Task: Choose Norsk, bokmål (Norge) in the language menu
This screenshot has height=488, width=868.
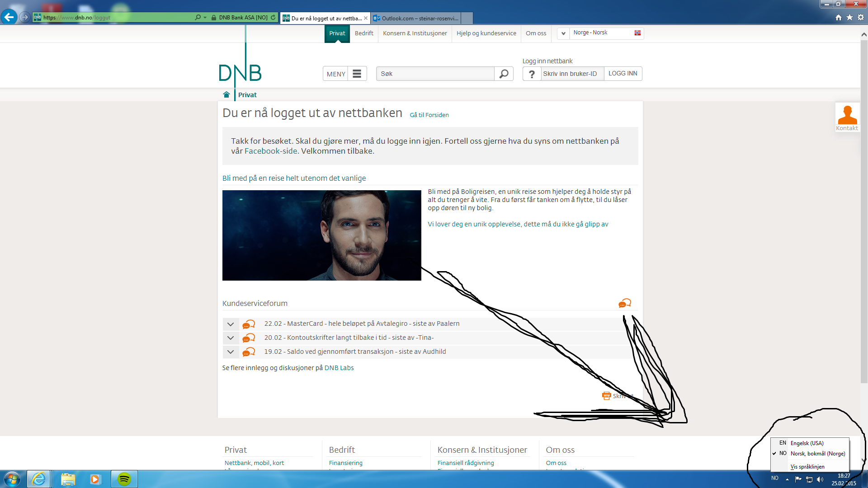Action: tap(810, 454)
